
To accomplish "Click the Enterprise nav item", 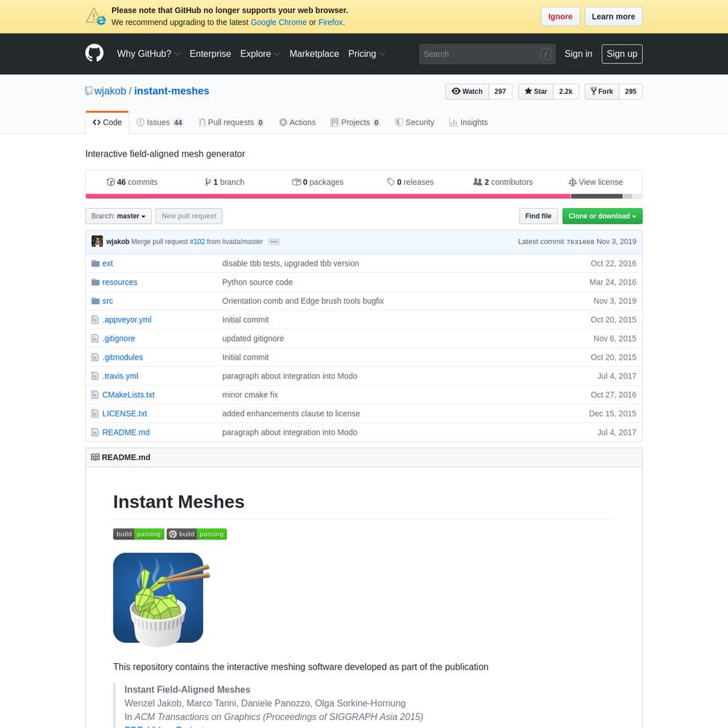I will [x=210, y=54].
